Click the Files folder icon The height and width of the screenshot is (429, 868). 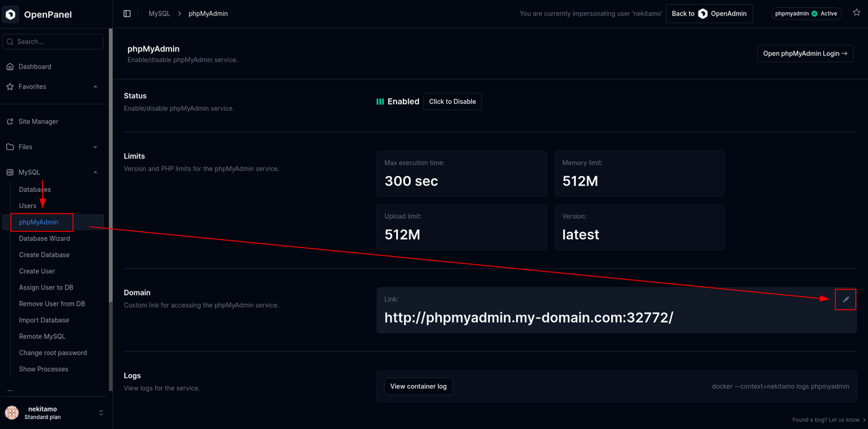(x=10, y=146)
